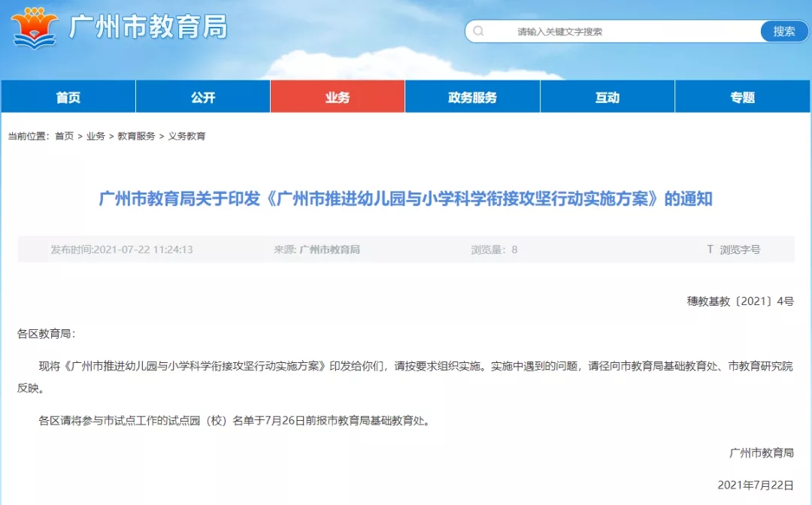
Task: Open the 互动 navigation tab
Action: 607,97
